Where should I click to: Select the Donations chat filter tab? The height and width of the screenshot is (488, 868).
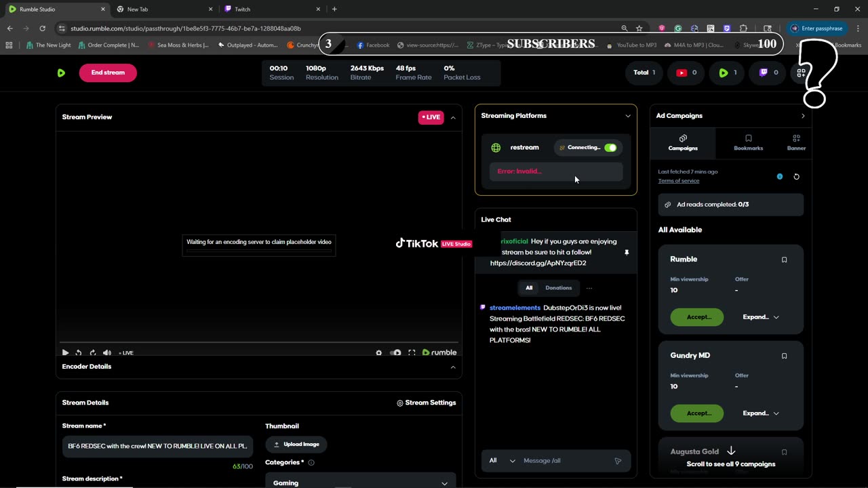coord(559,288)
